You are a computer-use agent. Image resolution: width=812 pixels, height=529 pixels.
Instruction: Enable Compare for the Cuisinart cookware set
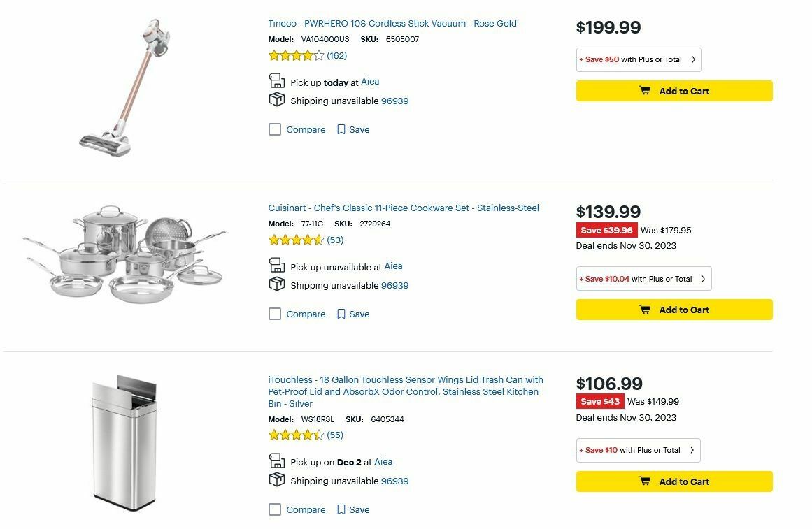coord(275,314)
